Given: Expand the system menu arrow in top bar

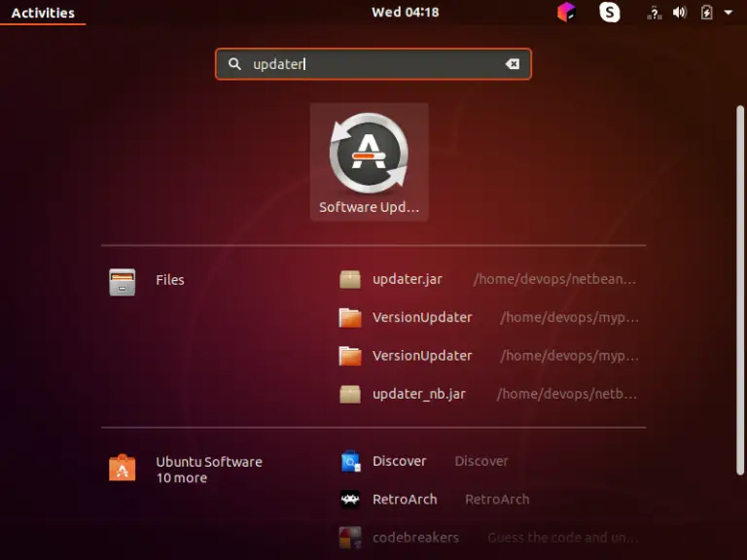Looking at the screenshot, I should [x=729, y=13].
